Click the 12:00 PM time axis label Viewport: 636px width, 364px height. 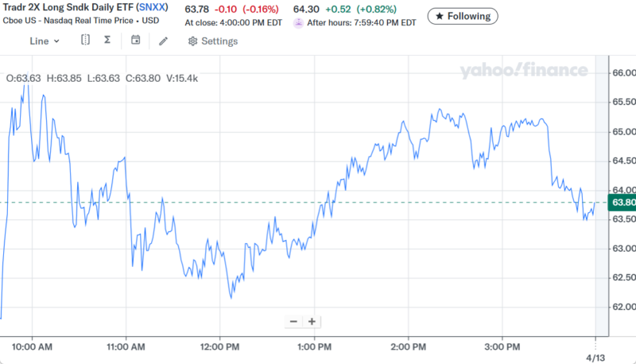pyautogui.click(x=219, y=347)
